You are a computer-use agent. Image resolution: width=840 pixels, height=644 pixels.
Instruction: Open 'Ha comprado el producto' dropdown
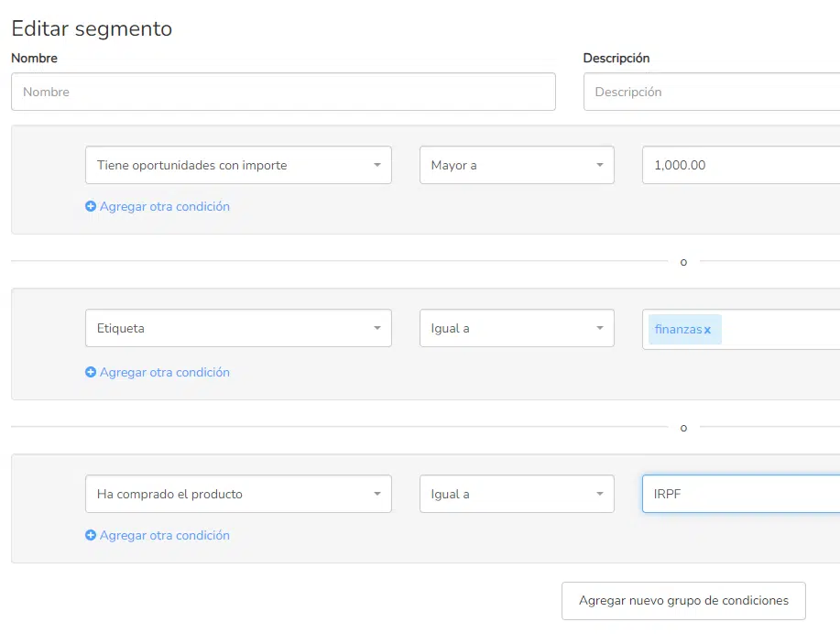pyautogui.click(x=238, y=494)
